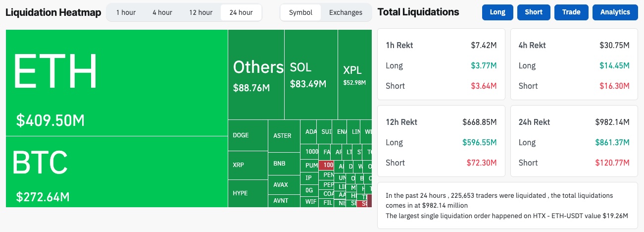The width and height of the screenshot is (644, 232).
Task: Click the ETH heatmap tile
Action: [x=116, y=82]
